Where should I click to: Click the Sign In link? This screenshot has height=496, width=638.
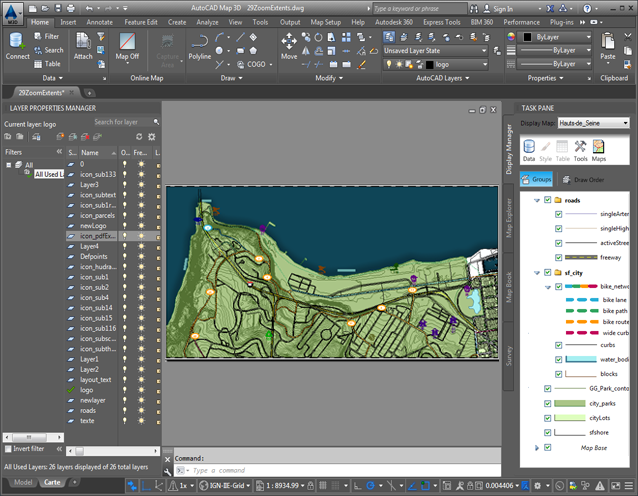(x=502, y=7)
